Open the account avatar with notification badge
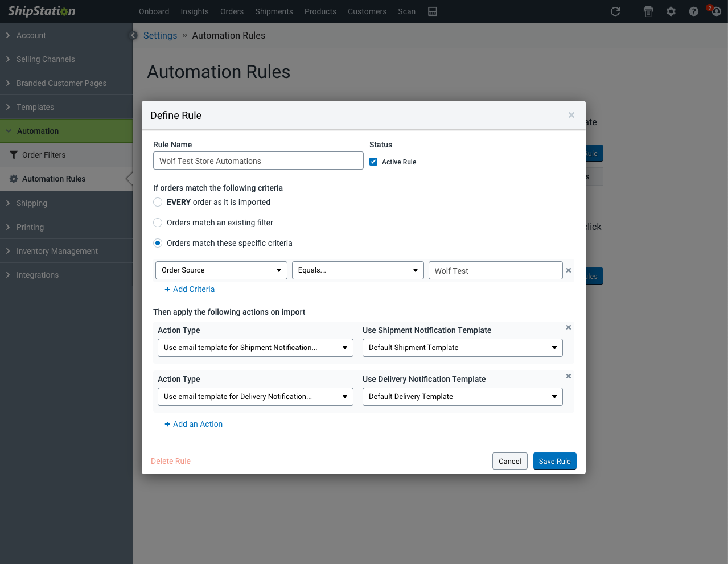728x564 pixels. pyautogui.click(x=716, y=13)
